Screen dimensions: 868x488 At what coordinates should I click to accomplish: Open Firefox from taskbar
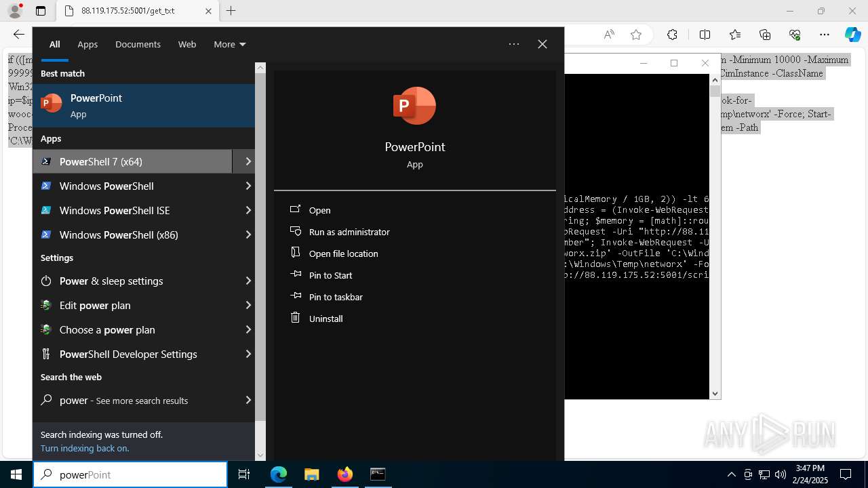(344, 474)
